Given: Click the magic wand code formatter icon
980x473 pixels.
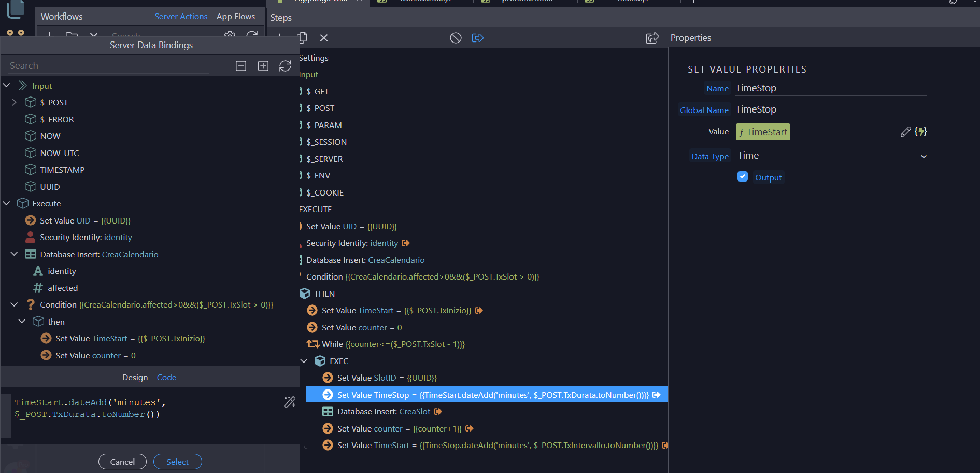Looking at the screenshot, I should tap(290, 402).
